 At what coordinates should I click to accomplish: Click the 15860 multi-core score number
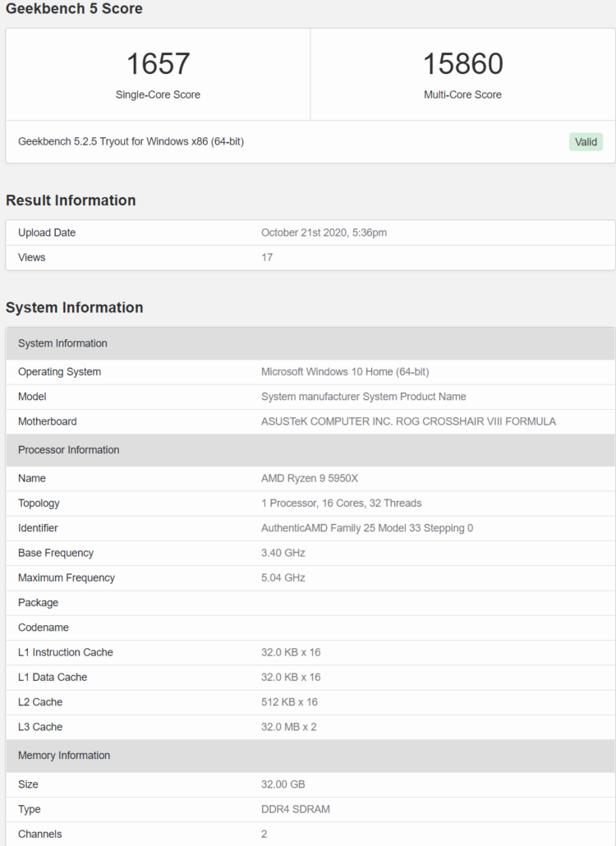462,64
